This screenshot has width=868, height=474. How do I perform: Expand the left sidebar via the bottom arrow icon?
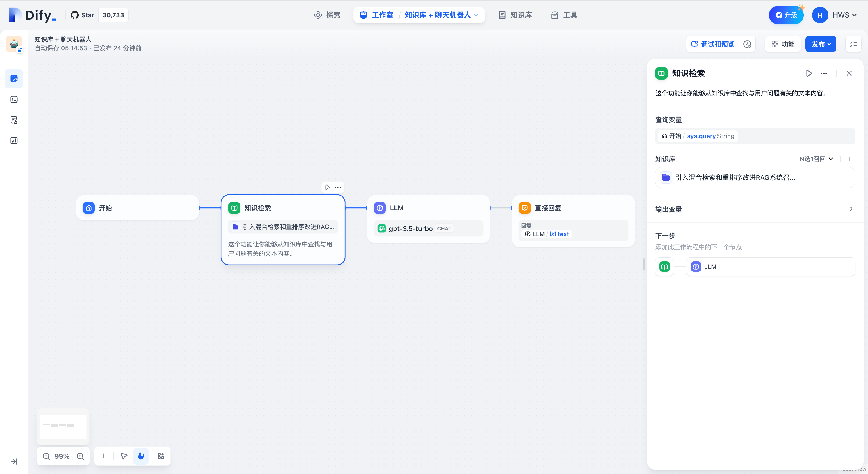point(14,461)
